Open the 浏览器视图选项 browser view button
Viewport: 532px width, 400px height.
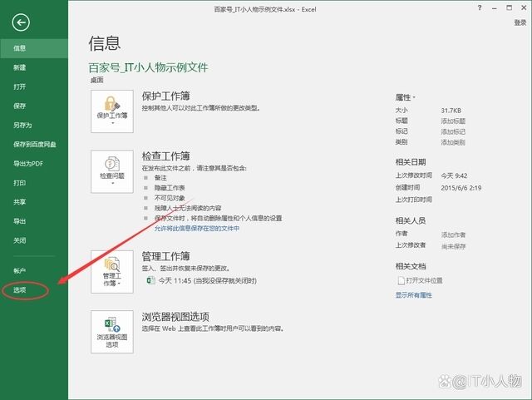pos(112,332)
